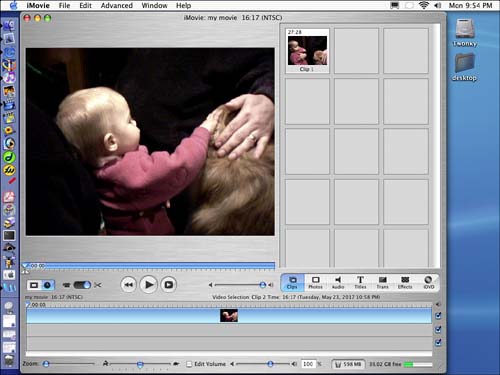Image resolution: width=500 pixels, height=375 pixels.
Task: Open the desktop folder icon
Action: coord(465,67)
